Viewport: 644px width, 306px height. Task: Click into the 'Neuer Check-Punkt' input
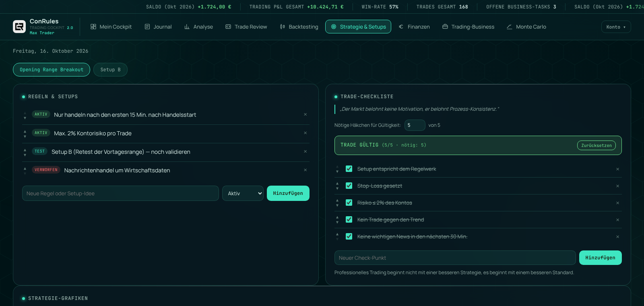pos(455,258)
